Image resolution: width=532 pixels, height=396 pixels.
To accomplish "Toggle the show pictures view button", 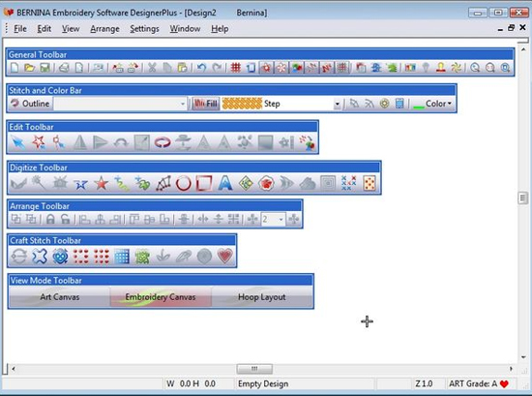I will 297,68.
